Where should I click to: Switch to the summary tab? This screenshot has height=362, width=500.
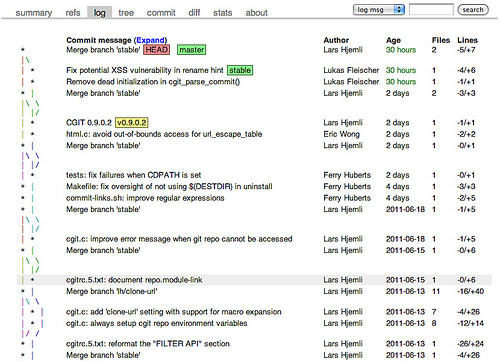coord(34,13)
